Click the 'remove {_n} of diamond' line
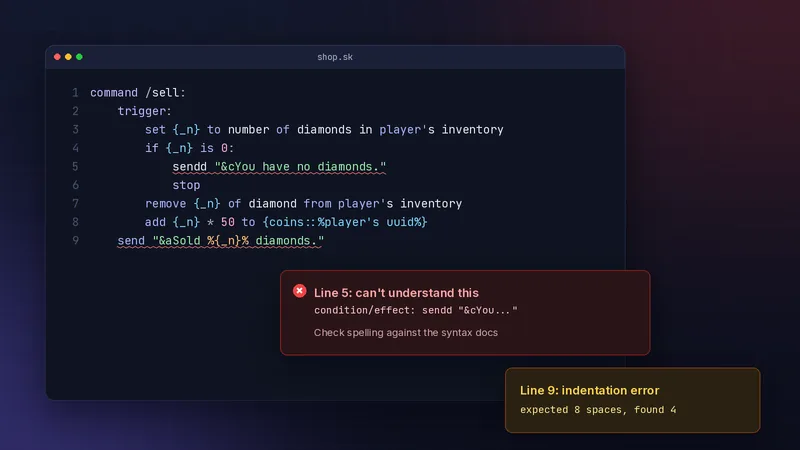 click(304, 204)
